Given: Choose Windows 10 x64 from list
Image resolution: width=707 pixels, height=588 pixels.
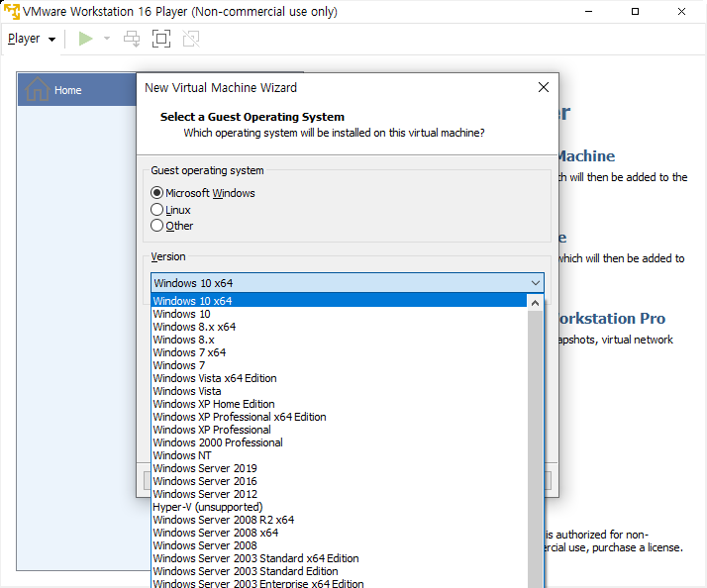Looking at the screenshot, I should pos(339,301).
